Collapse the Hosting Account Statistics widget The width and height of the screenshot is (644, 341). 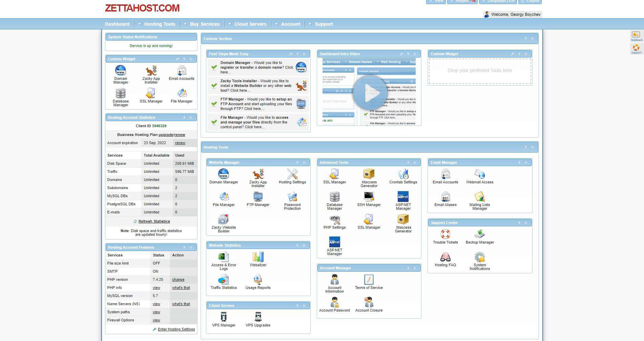pyautogui.click(x=184, y=117)
